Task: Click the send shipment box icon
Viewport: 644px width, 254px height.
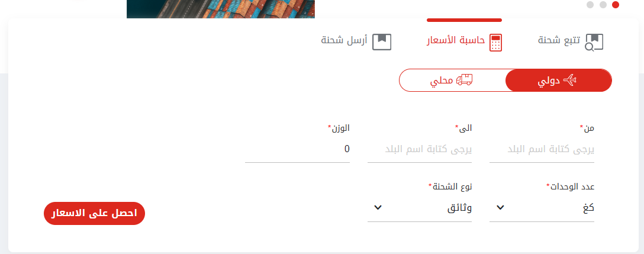Action: coord(382,42)
